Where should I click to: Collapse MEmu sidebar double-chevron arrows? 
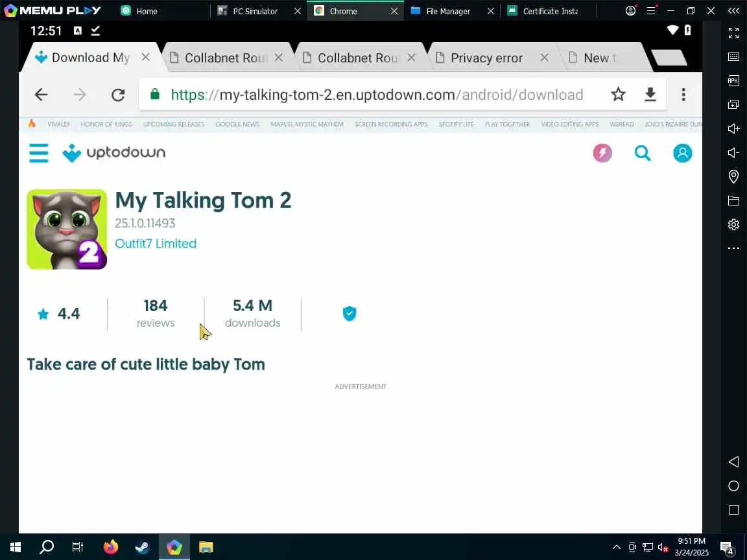coord(733,10)
